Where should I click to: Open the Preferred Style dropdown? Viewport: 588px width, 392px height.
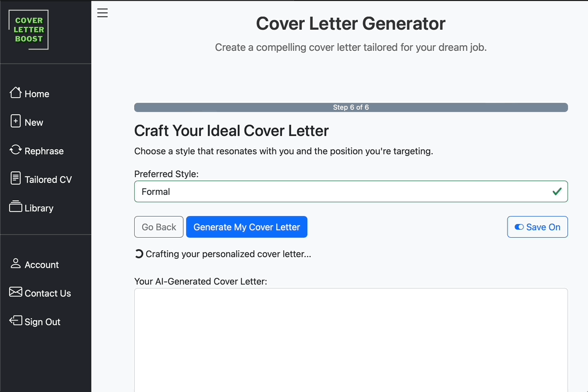[x=351, y=191]
